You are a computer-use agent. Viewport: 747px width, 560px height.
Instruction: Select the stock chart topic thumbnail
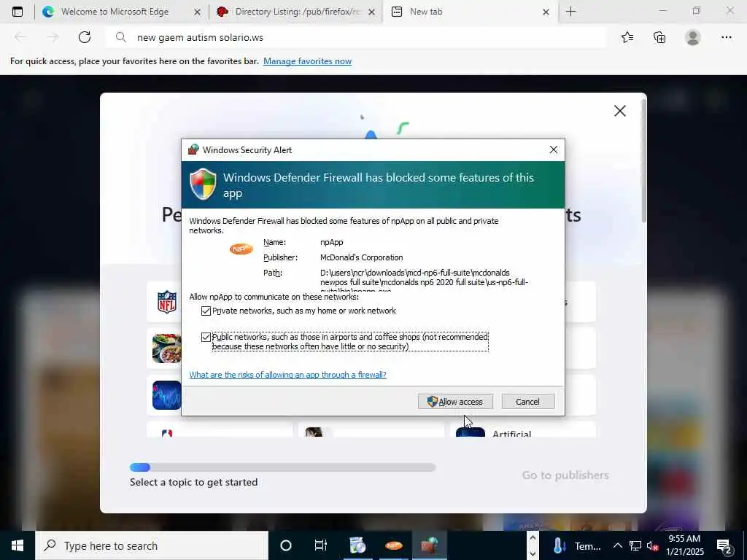167,395
